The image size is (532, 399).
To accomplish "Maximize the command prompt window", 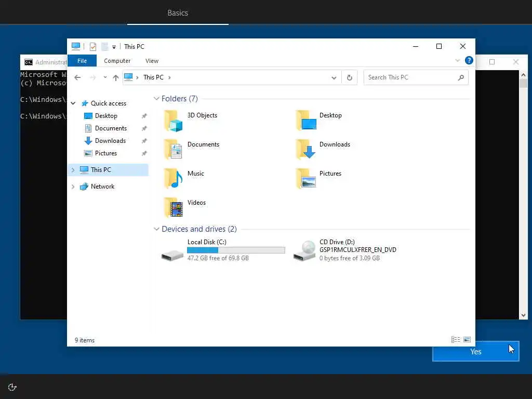I will coord(492,62).
